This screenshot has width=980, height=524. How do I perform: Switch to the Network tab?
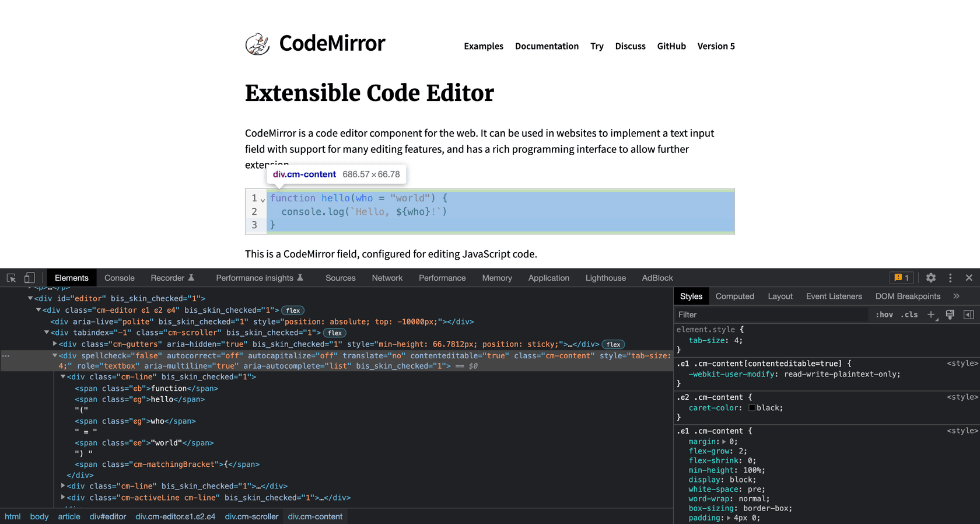(387, 278)
